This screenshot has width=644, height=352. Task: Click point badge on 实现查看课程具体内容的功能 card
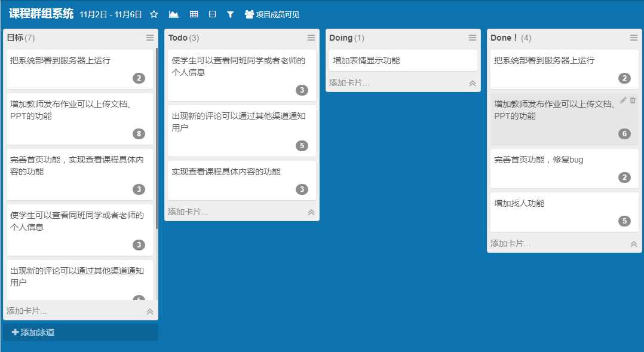tap(302, 189)
